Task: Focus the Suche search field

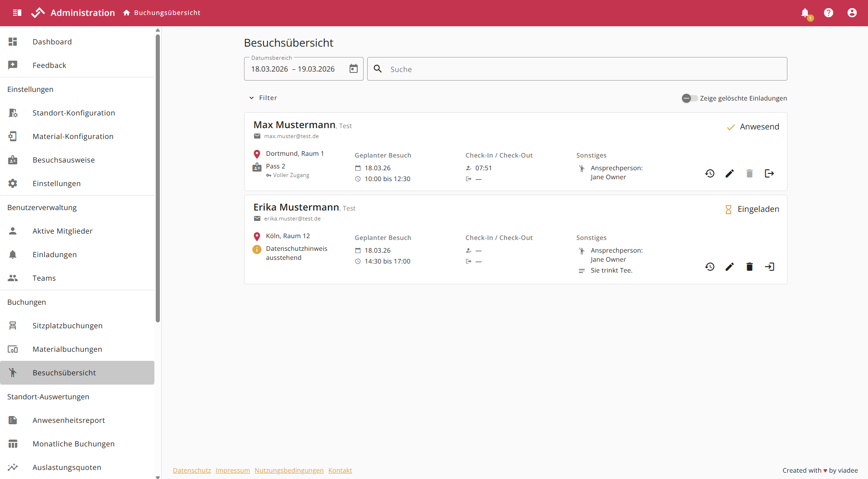Action: pos(584,69)
